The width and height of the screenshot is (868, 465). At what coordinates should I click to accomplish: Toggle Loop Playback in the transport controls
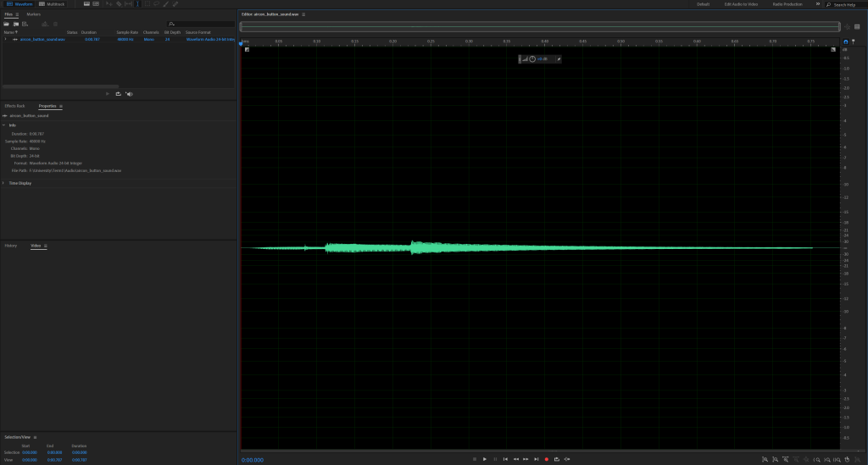click(557, 459)
